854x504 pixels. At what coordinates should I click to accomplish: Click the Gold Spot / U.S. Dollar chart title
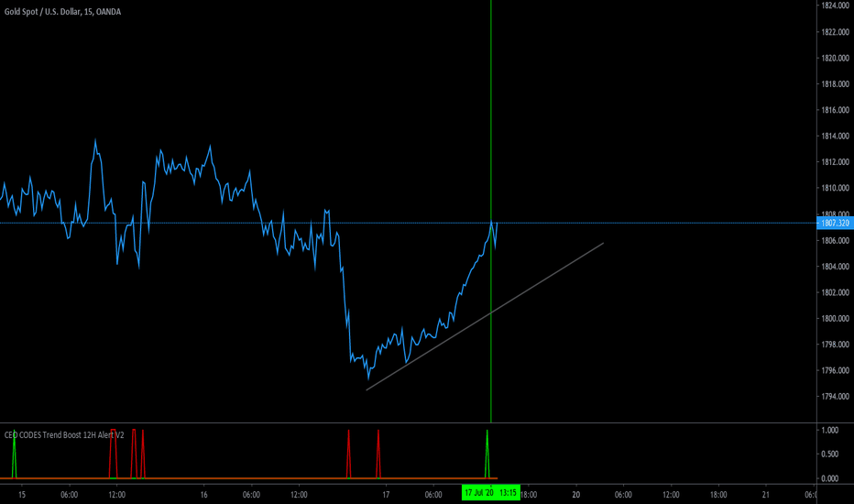tap(62, 11)
